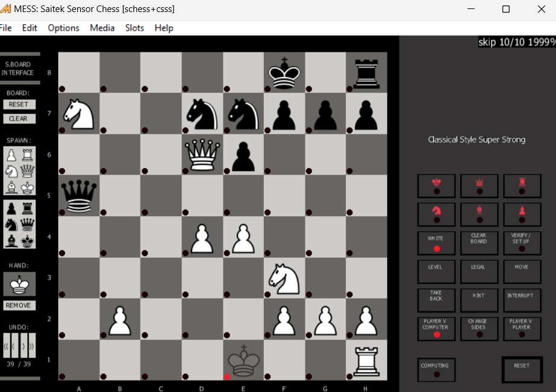Click the REMOVE hand piece button
Screen dimensions: 556x392
[x=19, y=305]
